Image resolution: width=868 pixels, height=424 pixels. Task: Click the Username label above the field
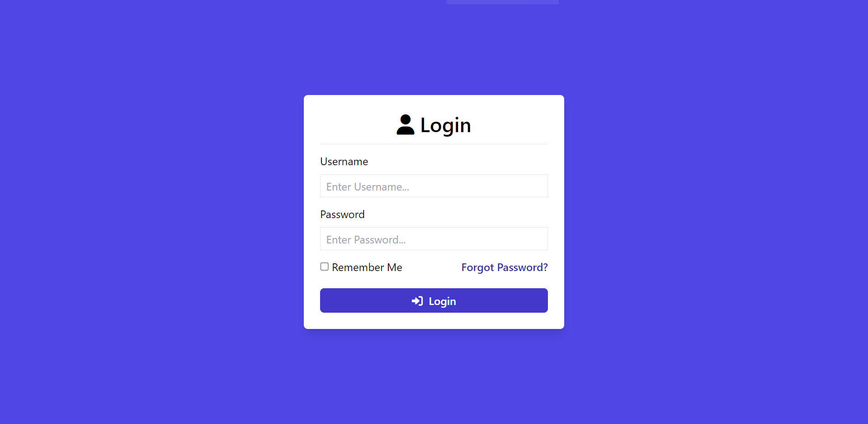click(344, 162)
